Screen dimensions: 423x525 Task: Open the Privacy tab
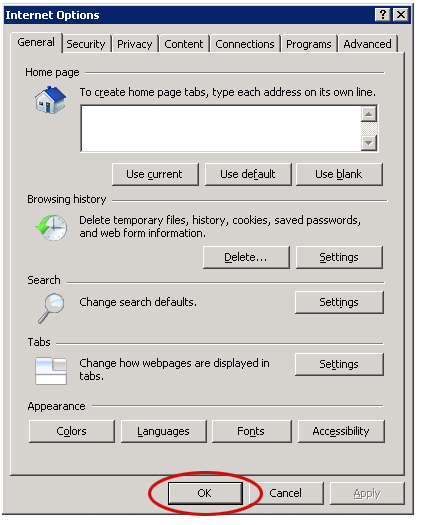click(135, 44)
